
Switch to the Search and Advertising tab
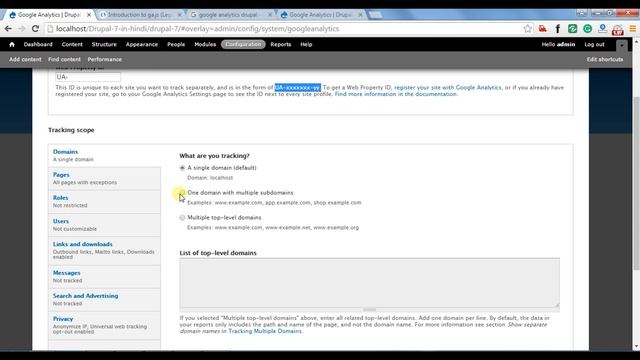(104, 299)
